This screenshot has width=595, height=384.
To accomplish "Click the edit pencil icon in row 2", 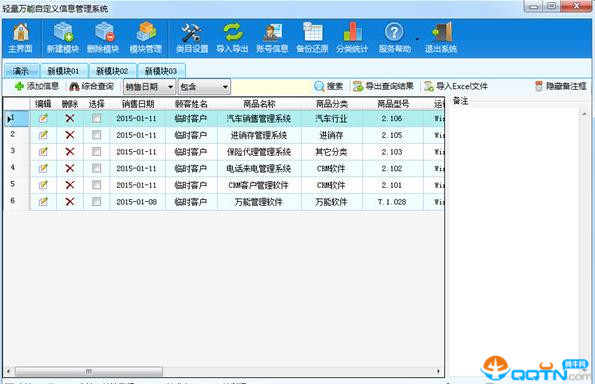I will click(43, 135).
